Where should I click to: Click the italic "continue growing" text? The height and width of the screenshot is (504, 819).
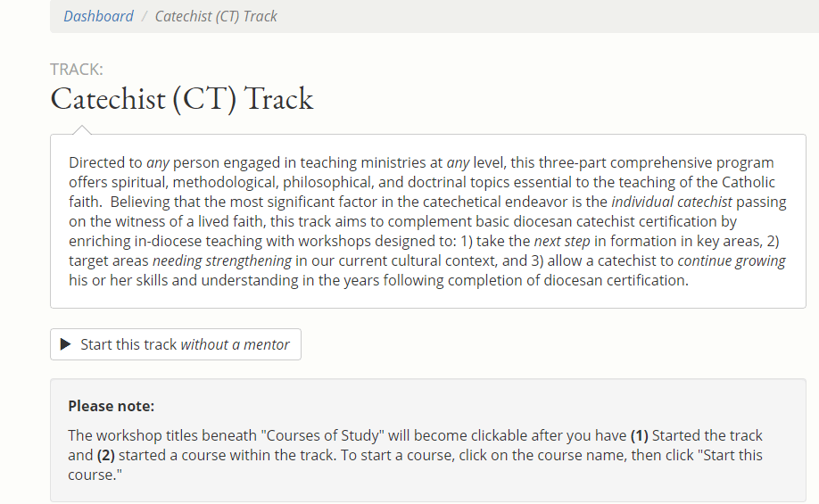pyautogui.click(x=732, y=260)
